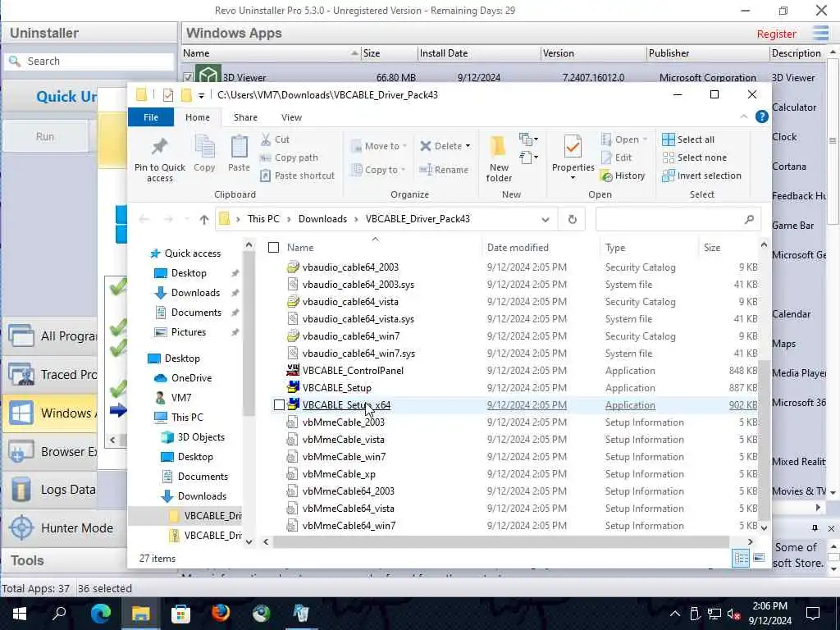Open Quick Access Toolbar customize arrow

201,95
